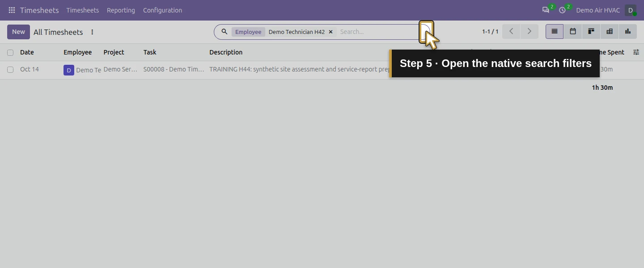Go to next page of records
This screenshot has width=644, height=268.
[x=530, y=31]
